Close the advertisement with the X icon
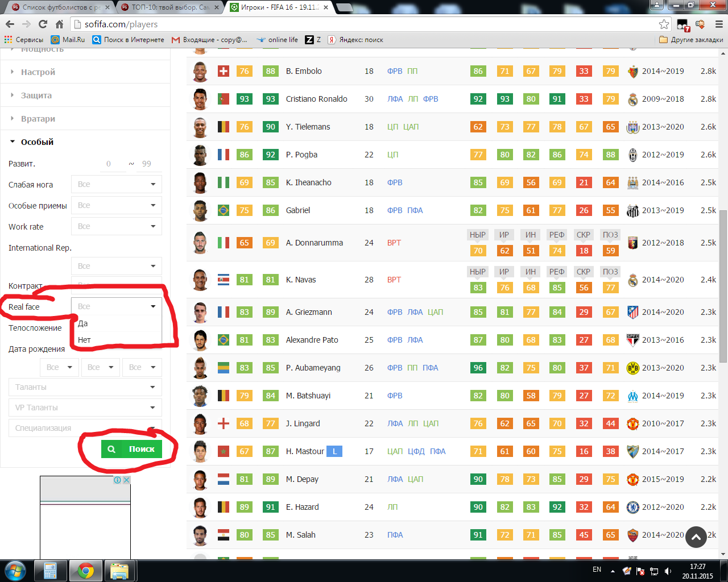Viewport: 728px width, 582px height. pos(127,480)
